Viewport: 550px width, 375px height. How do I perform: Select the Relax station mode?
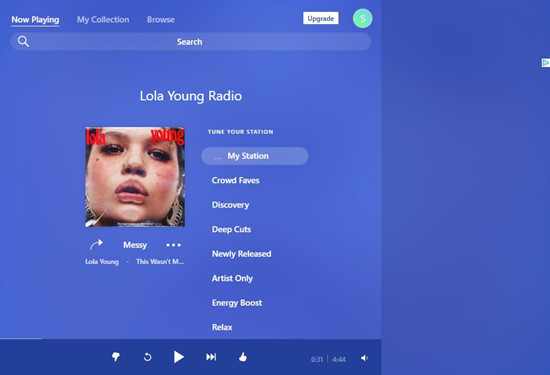pyautogui.click(x=222, y=327)
